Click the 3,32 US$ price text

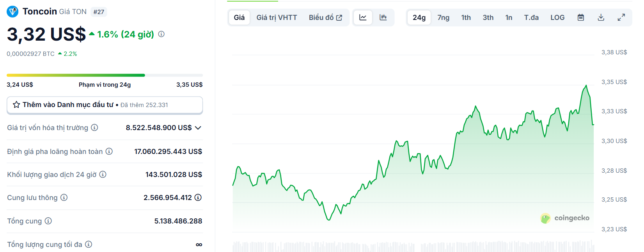coord(46,34)
